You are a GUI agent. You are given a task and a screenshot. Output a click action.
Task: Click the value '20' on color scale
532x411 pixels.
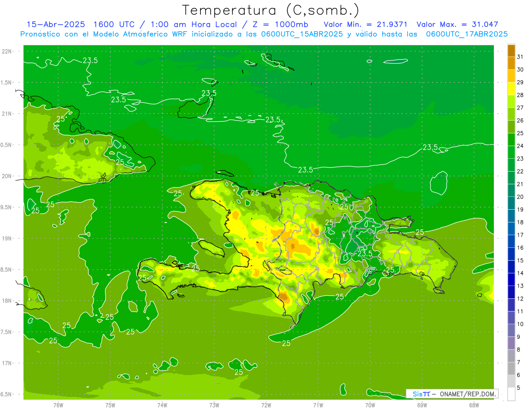(520, 197)
